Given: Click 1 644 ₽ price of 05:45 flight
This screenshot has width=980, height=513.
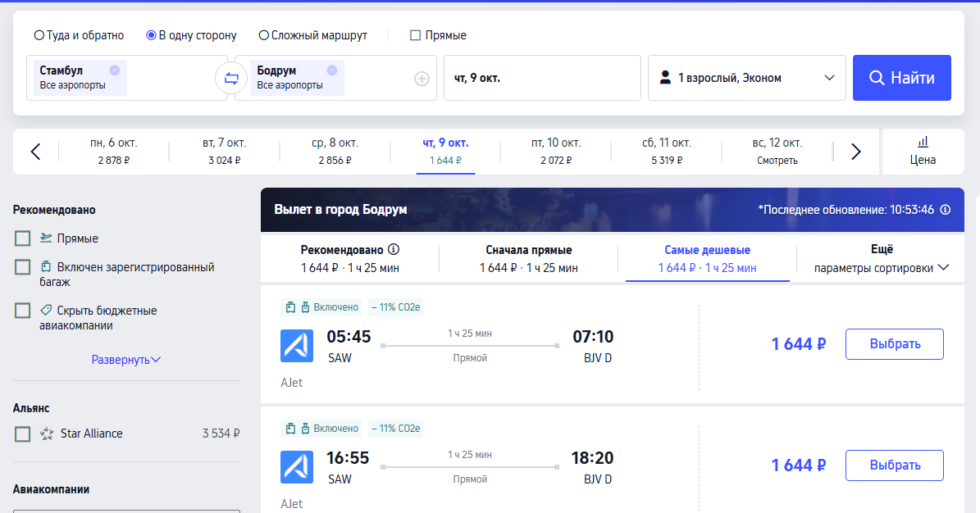Looking at the screenshot, I should 798,344.
